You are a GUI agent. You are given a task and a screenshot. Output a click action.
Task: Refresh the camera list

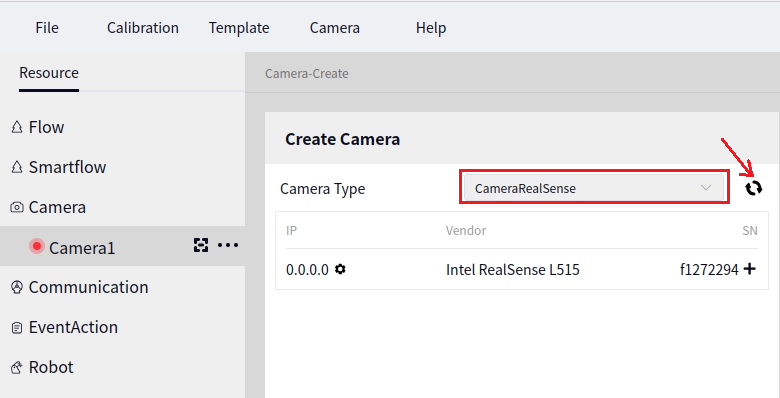pyautogui.click(x=754, y=188)
